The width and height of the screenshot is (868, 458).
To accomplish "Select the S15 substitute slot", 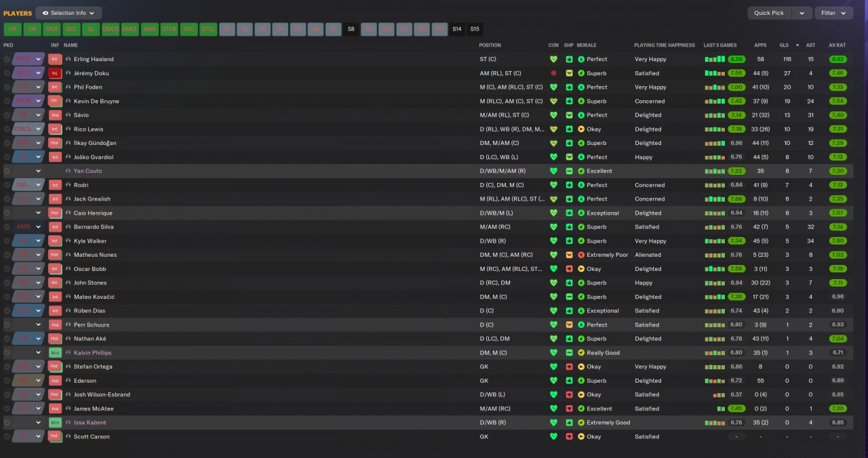I will coord(475,29).
